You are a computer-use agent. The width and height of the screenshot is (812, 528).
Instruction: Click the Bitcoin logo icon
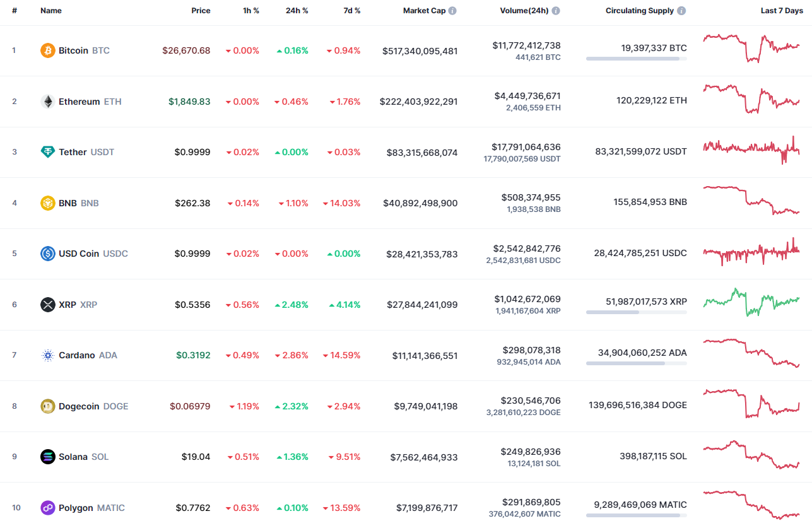47,50
